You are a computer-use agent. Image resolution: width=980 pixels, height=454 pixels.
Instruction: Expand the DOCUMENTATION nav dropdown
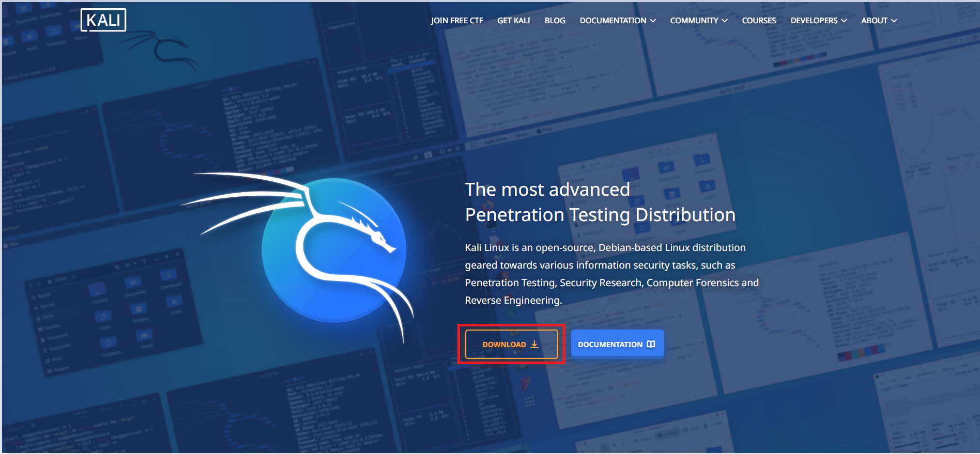(x=618, y=21)
